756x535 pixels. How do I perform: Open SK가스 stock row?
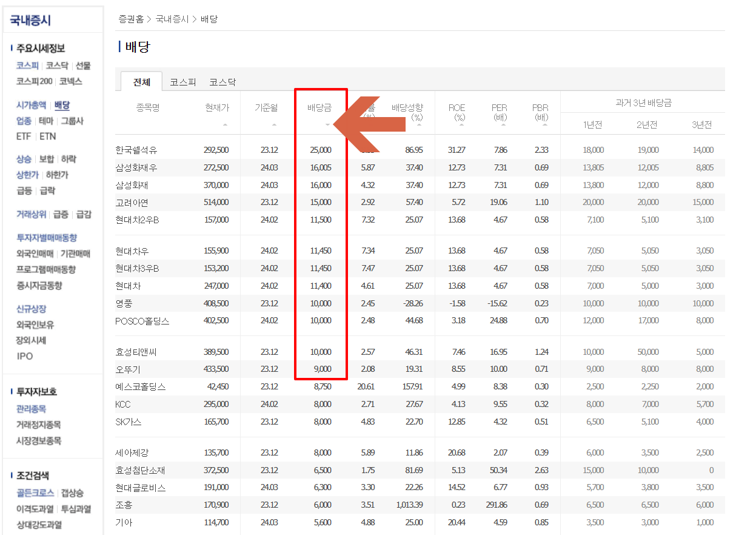(x=129, y=422)
